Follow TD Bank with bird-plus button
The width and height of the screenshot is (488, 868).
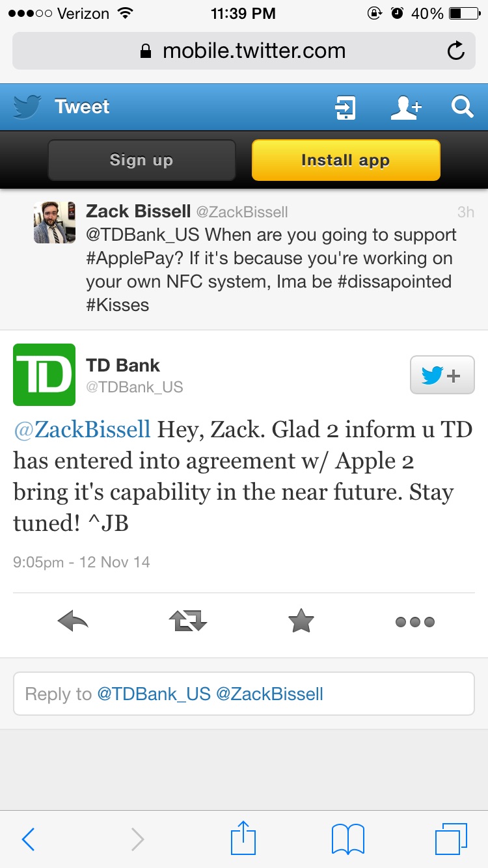pyautogui.click(x=442, y=375)
